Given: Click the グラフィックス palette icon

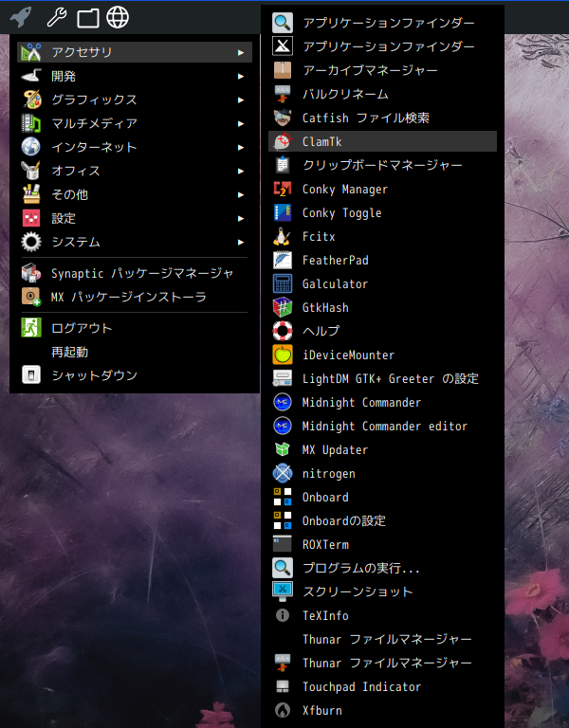Looking at the screenshot, I should 31,100.
